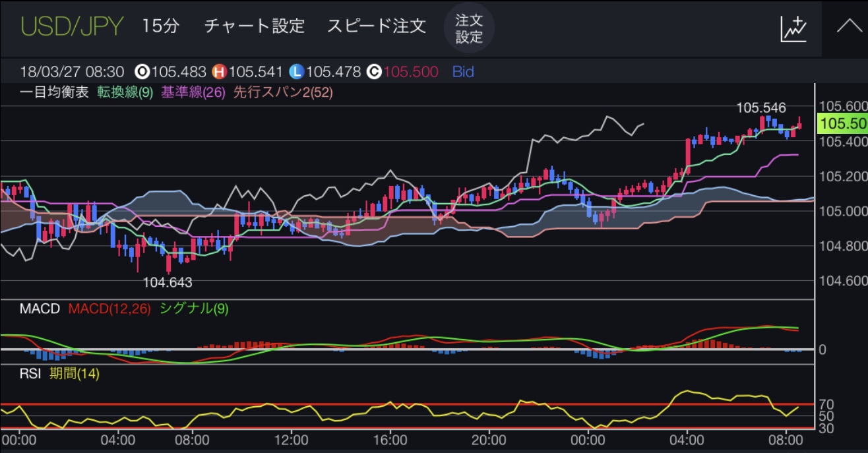The image size is (868, 453).
Task: Tap the close price C icon
Action: pos(374,72)
